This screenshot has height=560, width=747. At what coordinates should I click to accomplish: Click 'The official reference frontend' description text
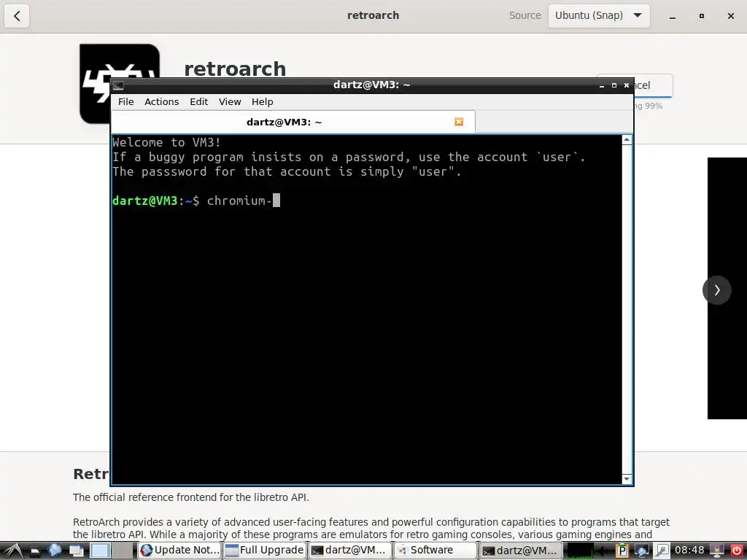[191, 497]
